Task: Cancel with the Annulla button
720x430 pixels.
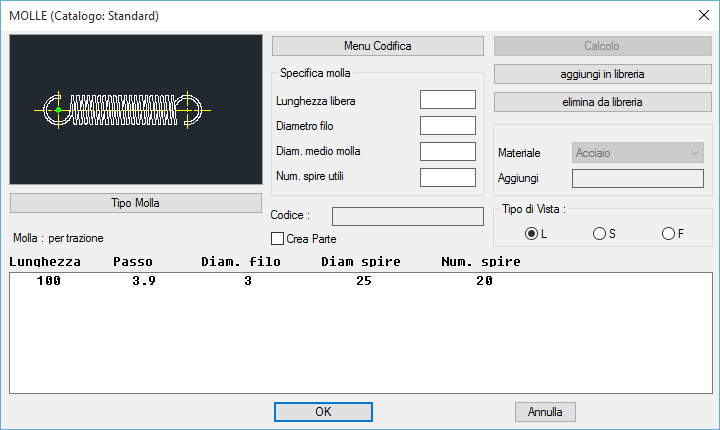Action: click(545, 412)
